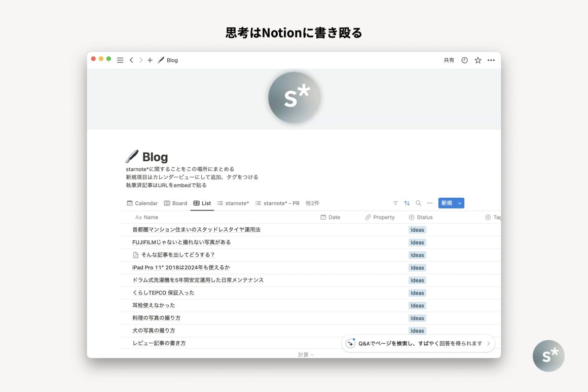The width and height of the screenshot is (588, 392).
Task: Search the database with magnifier icon
Action: tap(418, 203)
